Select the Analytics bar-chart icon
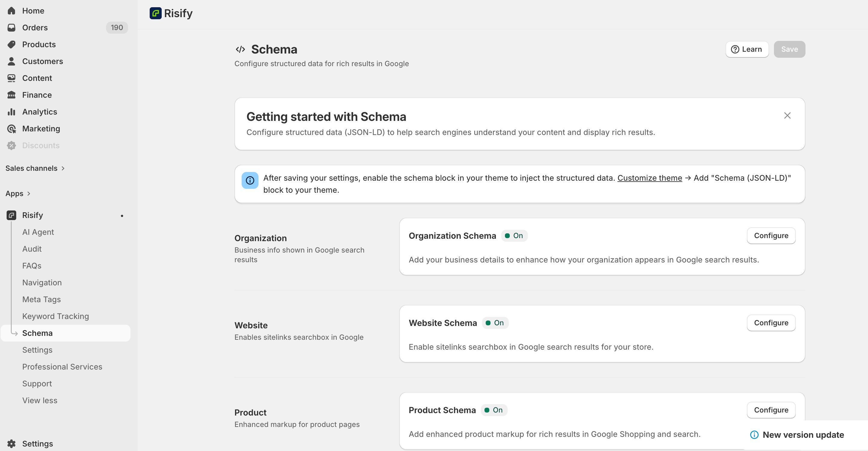The image size is (868, 451). coord(11,112)
